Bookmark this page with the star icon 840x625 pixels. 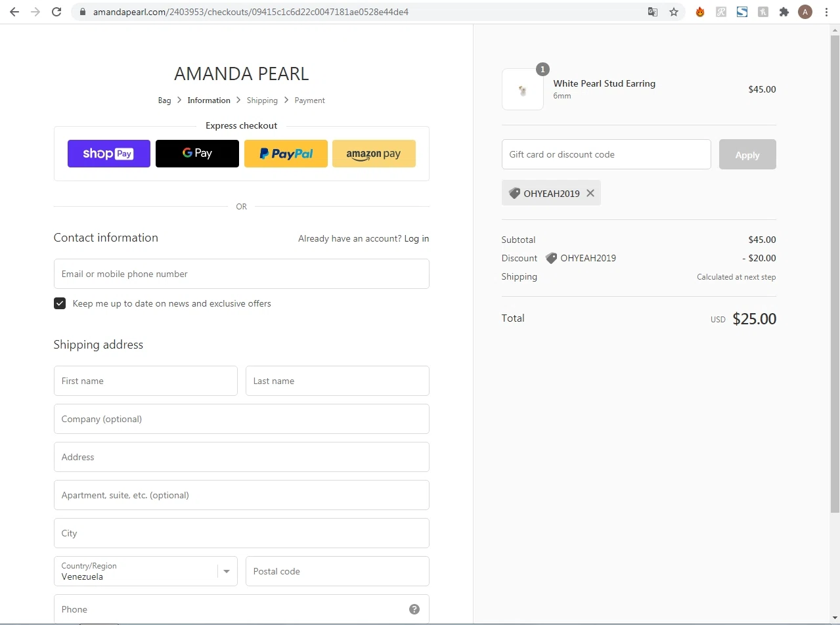point(674,12)
